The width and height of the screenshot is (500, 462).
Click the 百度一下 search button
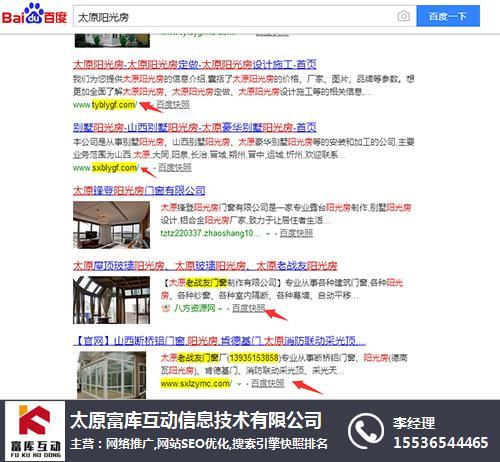tap(448, 16)
